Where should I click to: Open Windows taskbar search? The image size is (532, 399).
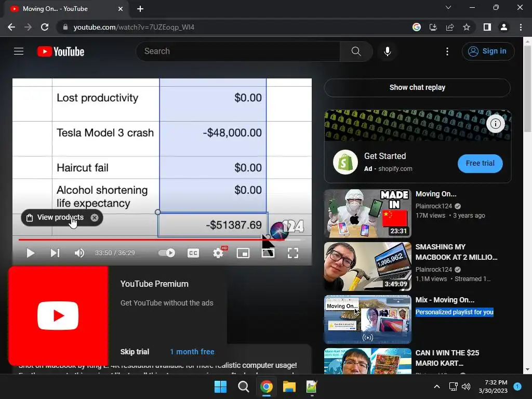243,387
